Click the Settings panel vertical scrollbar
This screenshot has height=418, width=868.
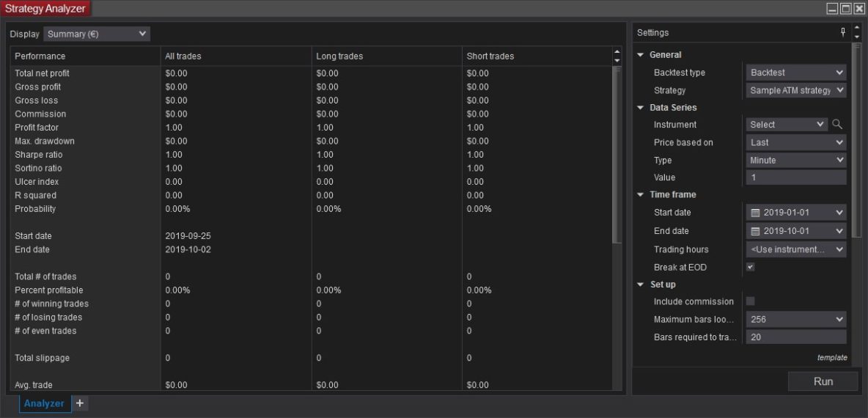pos(857,140)
